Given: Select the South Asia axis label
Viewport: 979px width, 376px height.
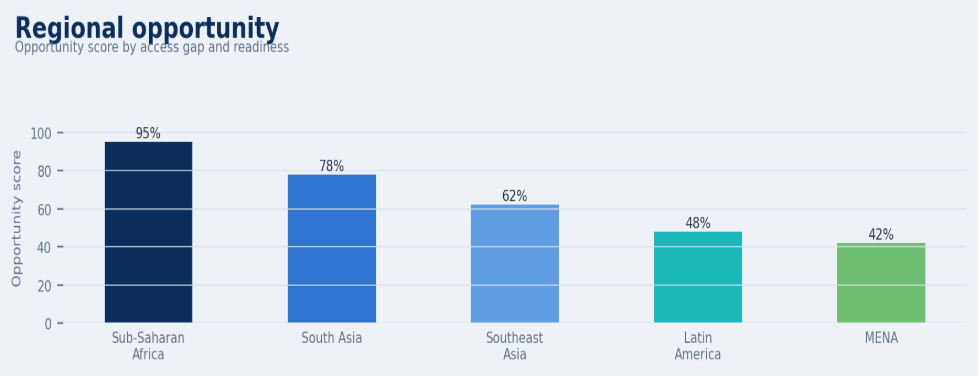Looking at the screenshot, I should pos(332,338).
